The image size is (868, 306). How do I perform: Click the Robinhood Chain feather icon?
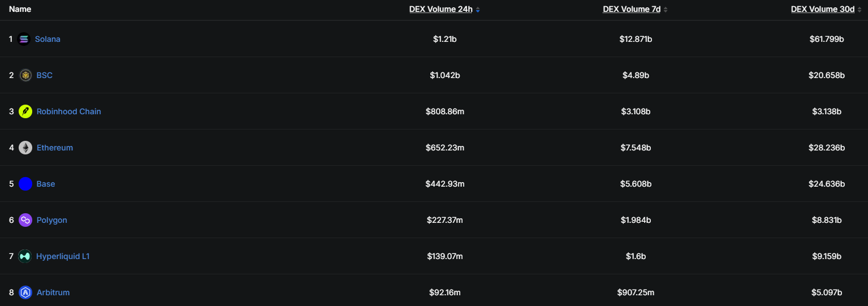coord(25,111)
